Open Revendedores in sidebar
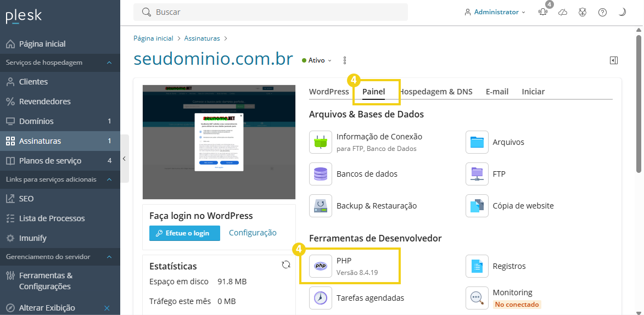The width and height of the screenshot is (644, 315). click(60, 102)
